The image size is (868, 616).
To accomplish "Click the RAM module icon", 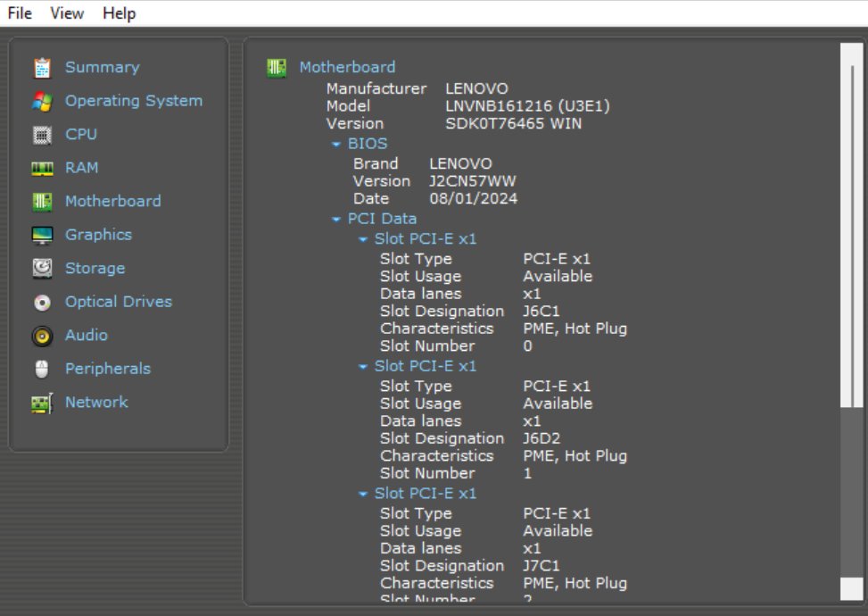I will click(x=42, y=169).
